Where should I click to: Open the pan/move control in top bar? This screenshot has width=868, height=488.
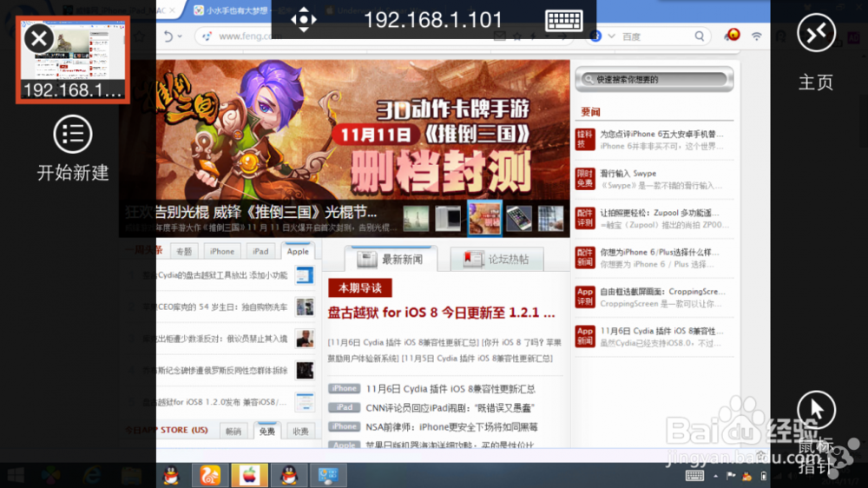click(303, 20)
